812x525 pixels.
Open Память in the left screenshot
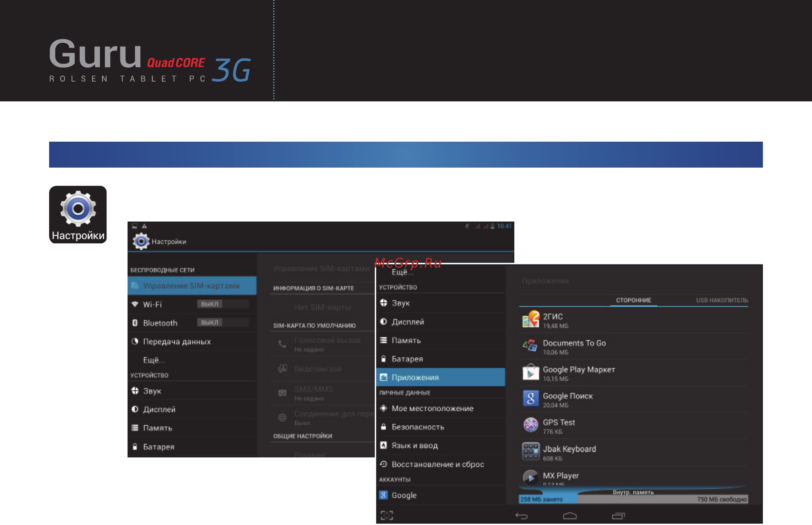[x=192, y=428]
